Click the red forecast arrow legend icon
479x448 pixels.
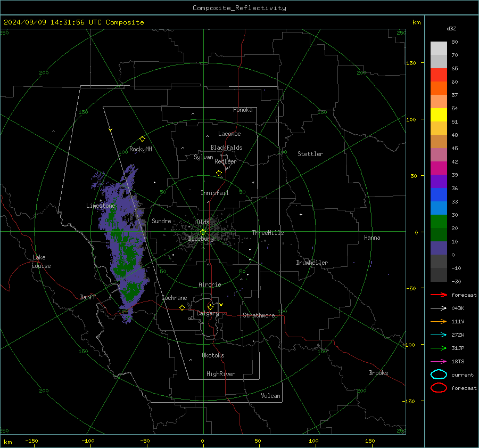click(x=439, y=295)
